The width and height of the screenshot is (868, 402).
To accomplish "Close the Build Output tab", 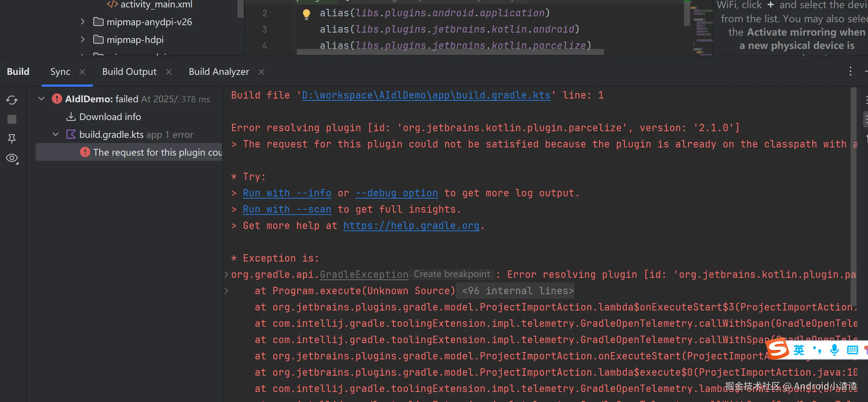I will (169, 72).
